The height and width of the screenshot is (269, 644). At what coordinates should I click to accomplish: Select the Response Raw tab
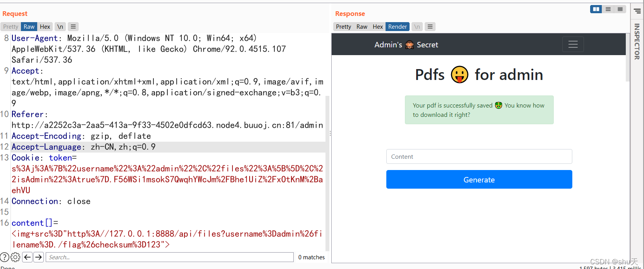[x=362, y=27]
